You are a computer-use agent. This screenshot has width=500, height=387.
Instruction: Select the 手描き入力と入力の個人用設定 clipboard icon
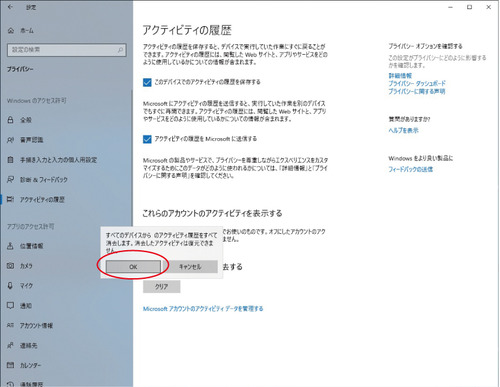click(x=10, y=160)
